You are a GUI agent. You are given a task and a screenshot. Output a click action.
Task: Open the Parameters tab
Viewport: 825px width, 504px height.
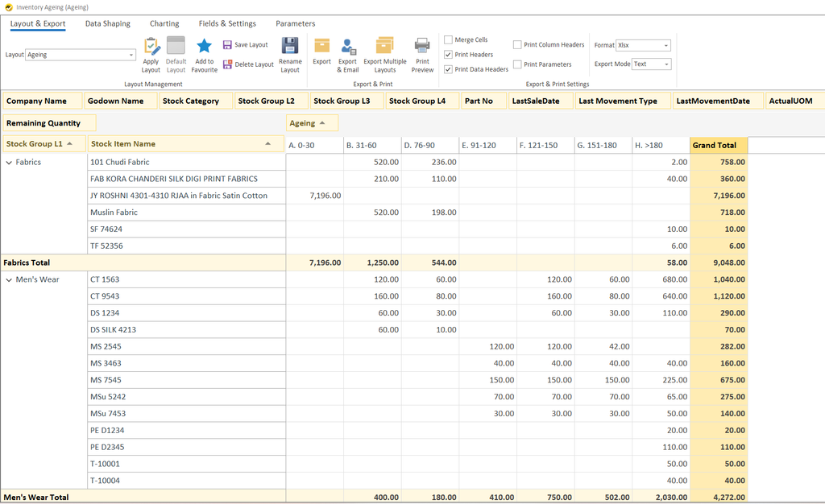coord(295,23)
